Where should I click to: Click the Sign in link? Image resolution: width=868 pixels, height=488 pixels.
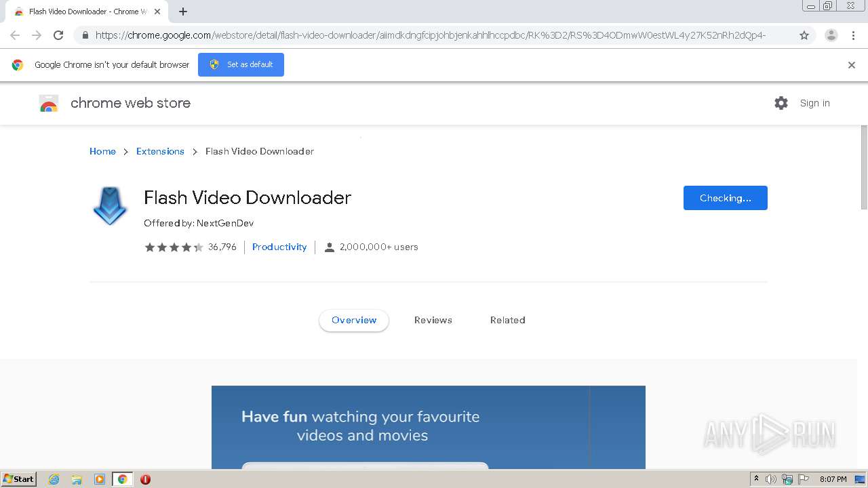coord(814,103)
